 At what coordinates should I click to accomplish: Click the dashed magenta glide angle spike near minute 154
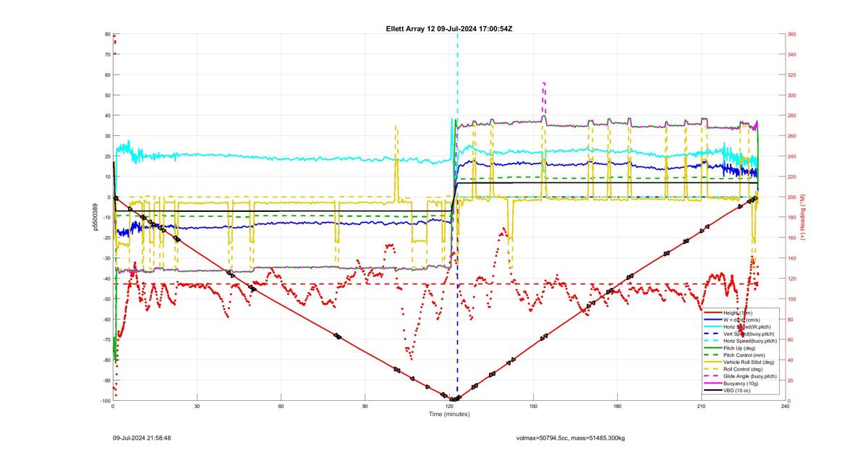pyautogui.click(x=545, y=98)
